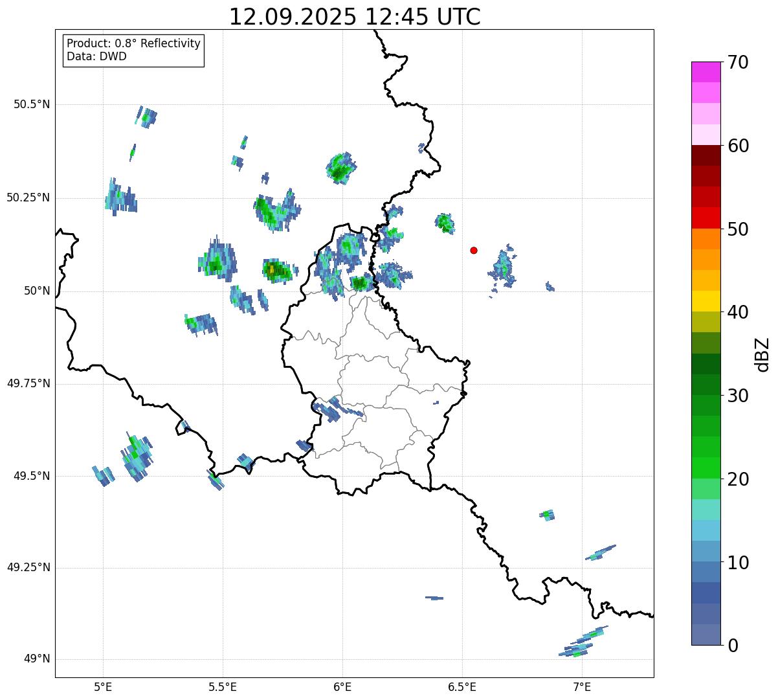Screen dimensions: 778x700
Task: Click the 50.5°N latitude axis label
Action: tap(32, 104)
